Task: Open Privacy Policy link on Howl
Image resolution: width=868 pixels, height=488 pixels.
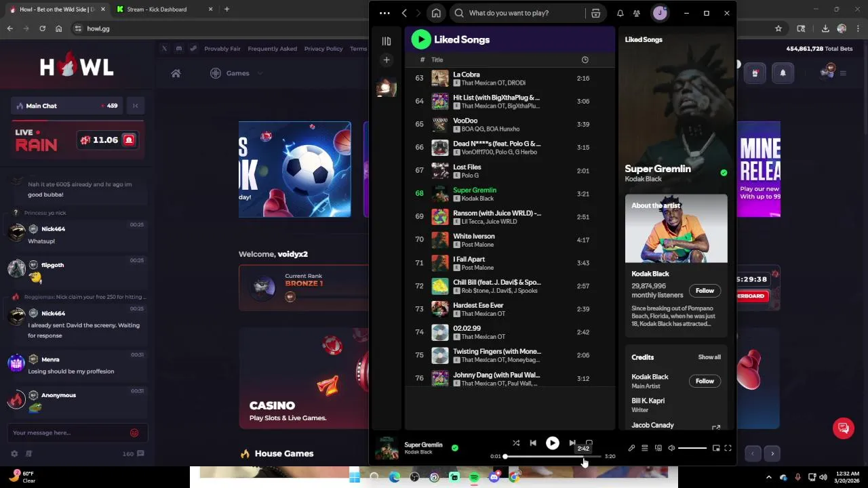Action: [x=323, y=49]
